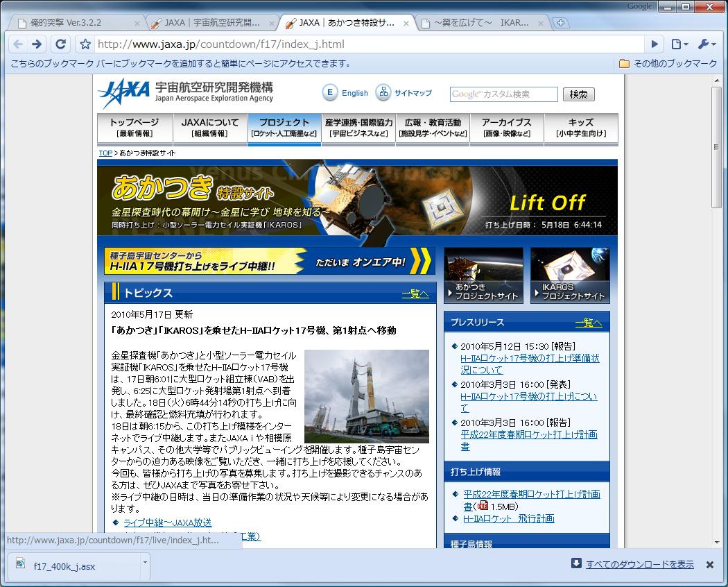Click すべてのダウンロードを表示 link

click(640, 564)
